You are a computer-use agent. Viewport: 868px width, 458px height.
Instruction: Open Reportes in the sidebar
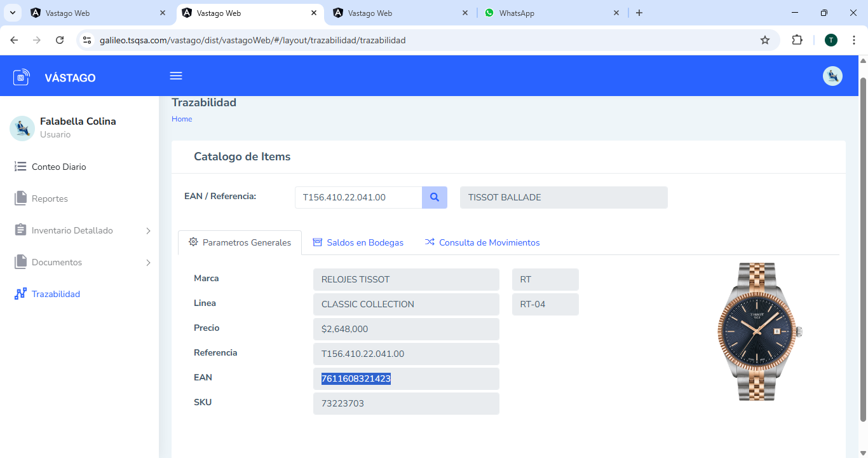point(50,198)
